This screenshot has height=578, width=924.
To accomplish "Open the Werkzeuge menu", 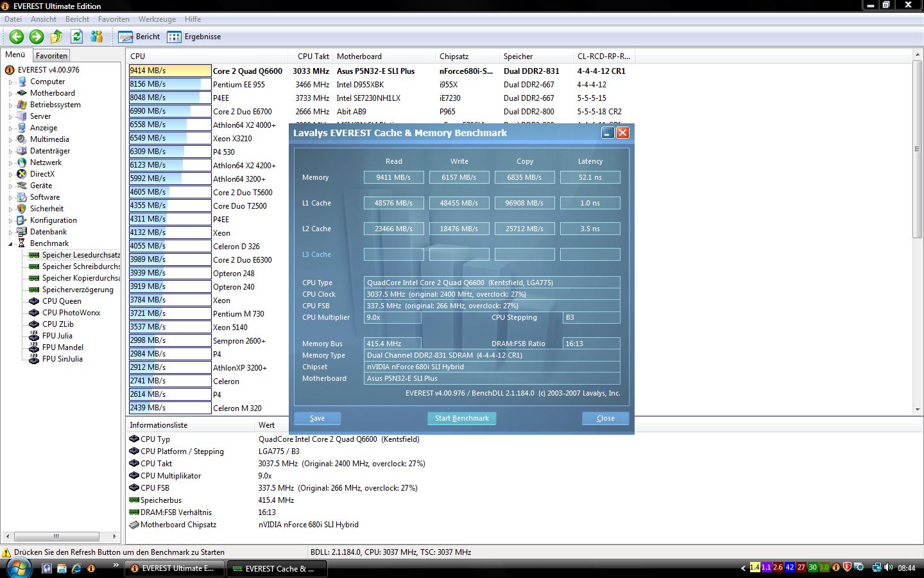I will (157, 19).
